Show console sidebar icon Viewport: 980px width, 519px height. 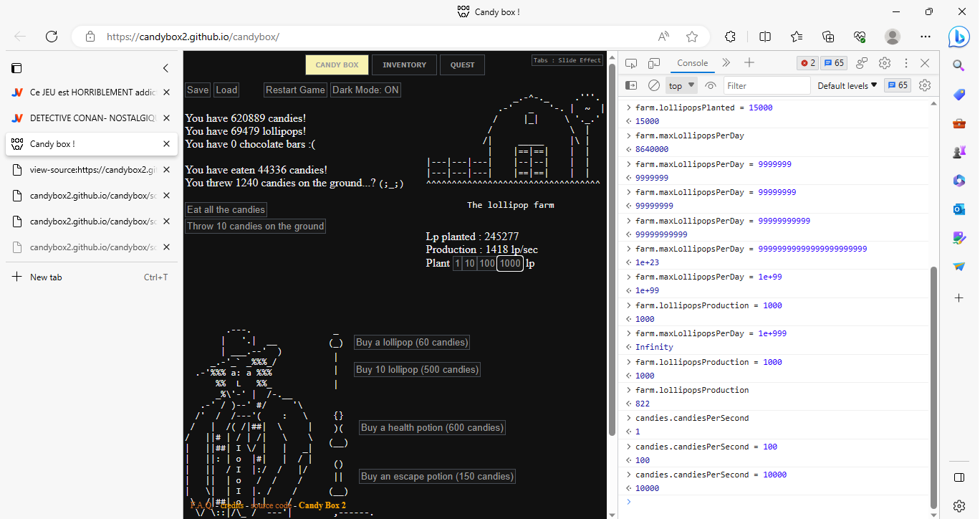(631, 85)
